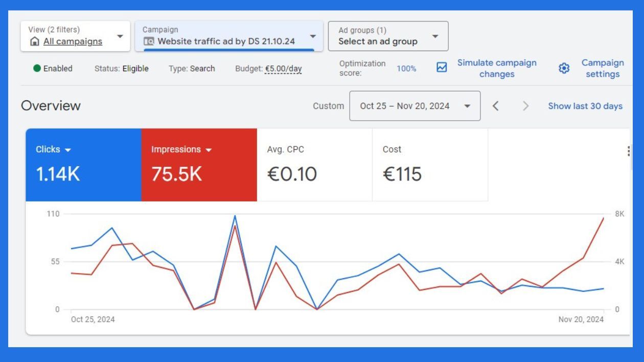Open the Impressions metric dropdown
The height and width of the screenshot is (362, 644).
181,150
